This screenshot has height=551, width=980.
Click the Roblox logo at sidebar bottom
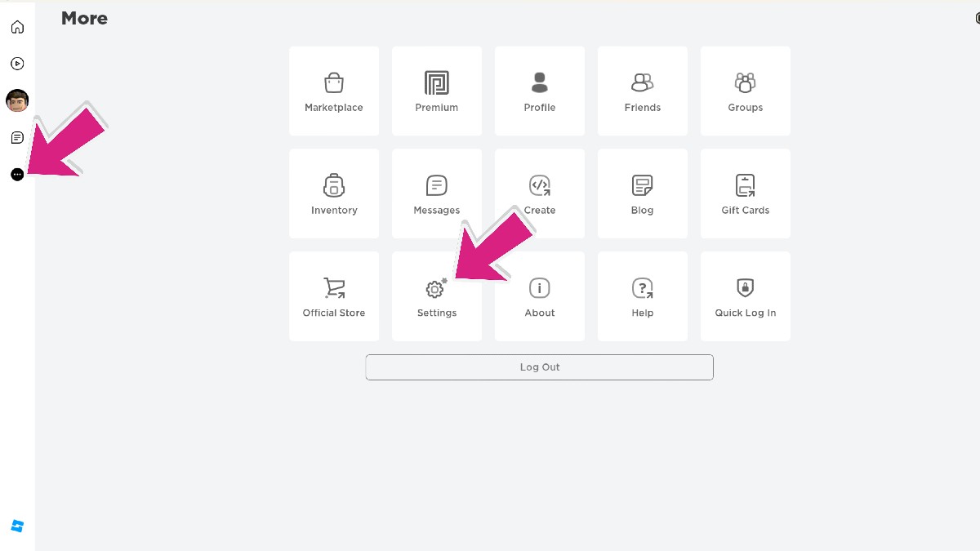click(17, 527)
